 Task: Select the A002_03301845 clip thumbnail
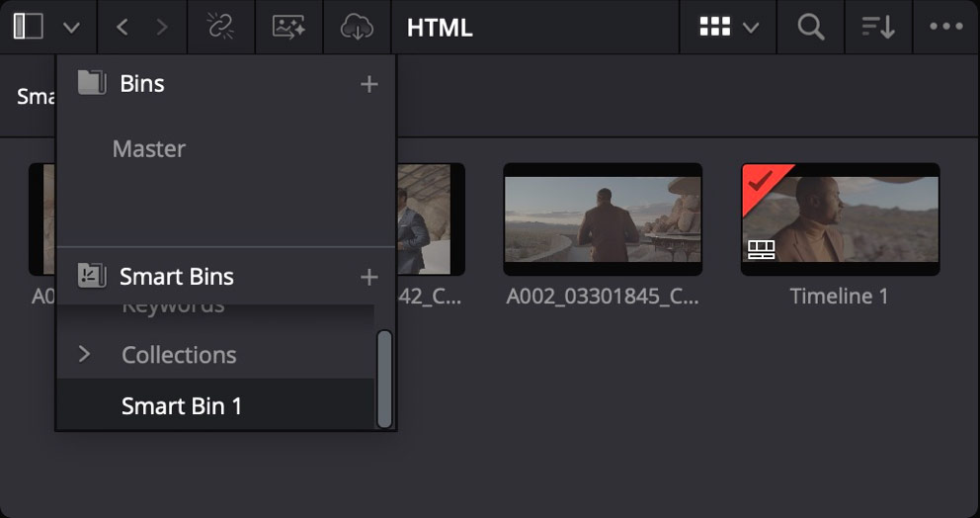pyautogui.click(x=603, y=218)
